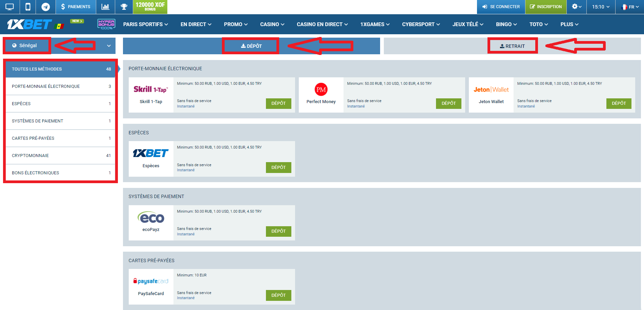Expand the Sénégal country selector chevron
The image size is (644, 310).
[x=109, y=46]
